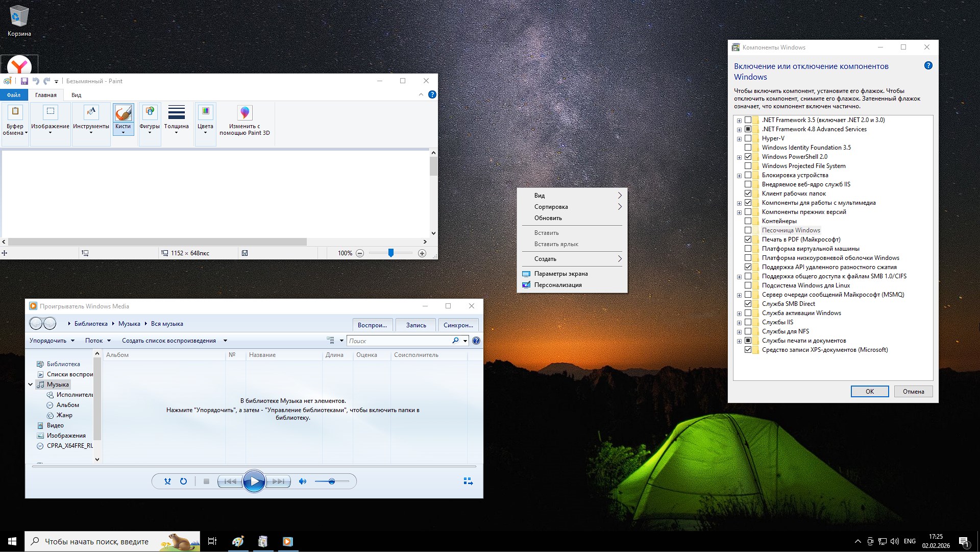Enable Песочница Windows component
The width and height of the screenshot is (980, 552).
[x=749, y=230]
